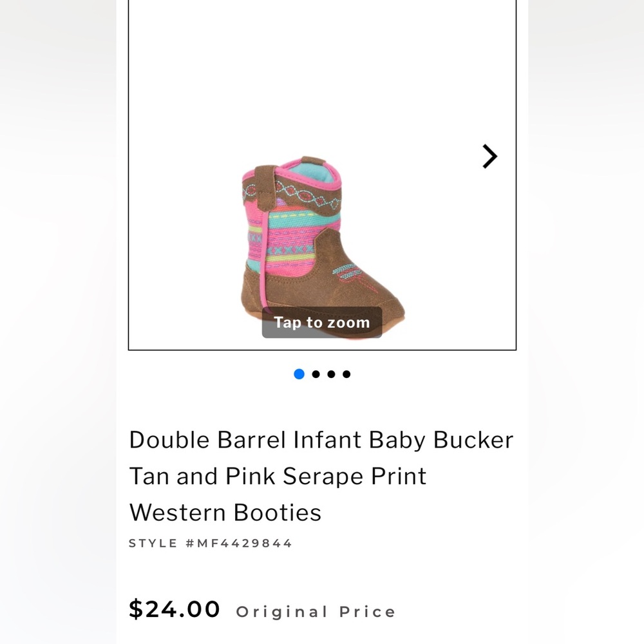The image size is (644, 644).
Task: Select the Tap to zoom overlay tab
Action: click(x=321, y=322)
